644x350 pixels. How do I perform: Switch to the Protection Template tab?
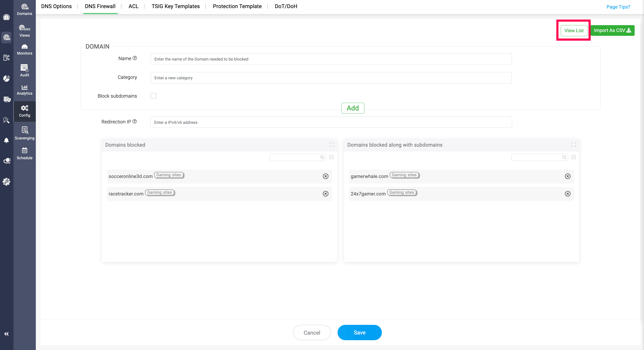tap(237, 6)
